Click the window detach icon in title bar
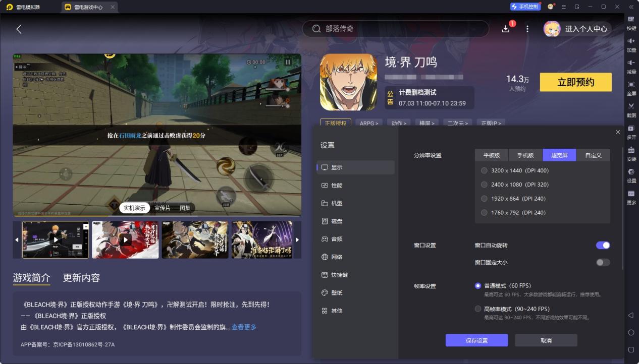Image resolution: width=639 pixels, height=364 pixels. tap(577, 7)
